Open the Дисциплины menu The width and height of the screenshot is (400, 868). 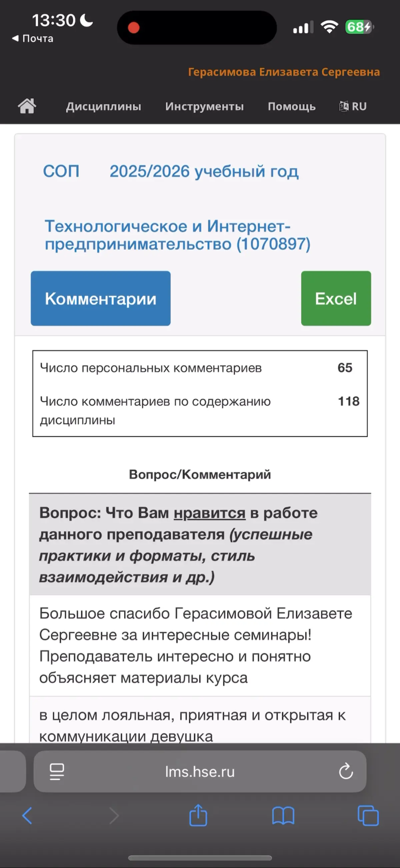pos(103,106)
